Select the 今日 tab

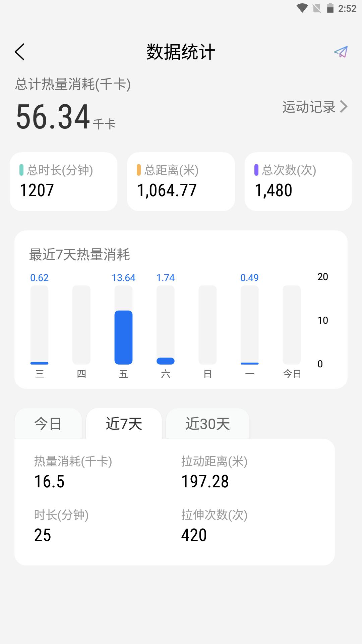coord(48,424)
